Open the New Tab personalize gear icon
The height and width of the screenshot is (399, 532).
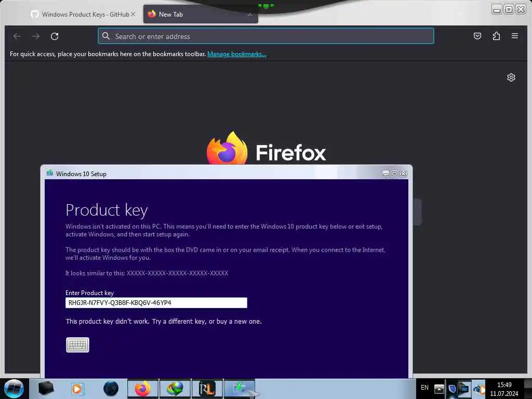click(511, 78)
